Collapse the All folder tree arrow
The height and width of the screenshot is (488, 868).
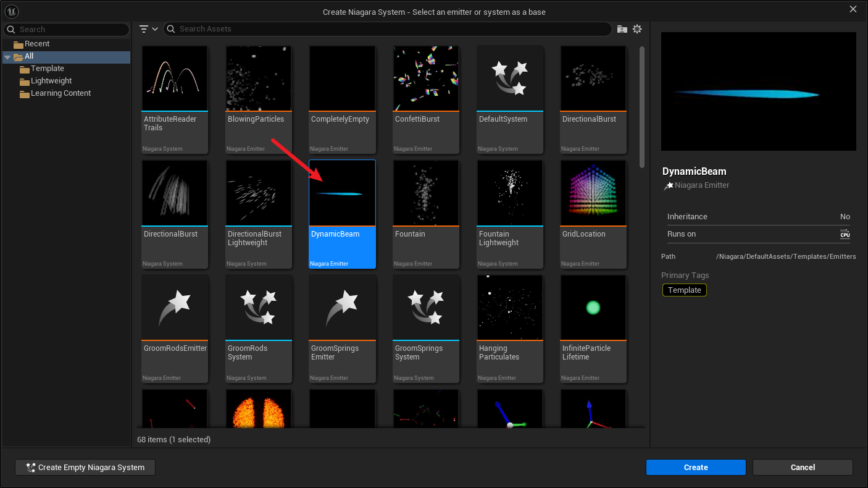7,57
